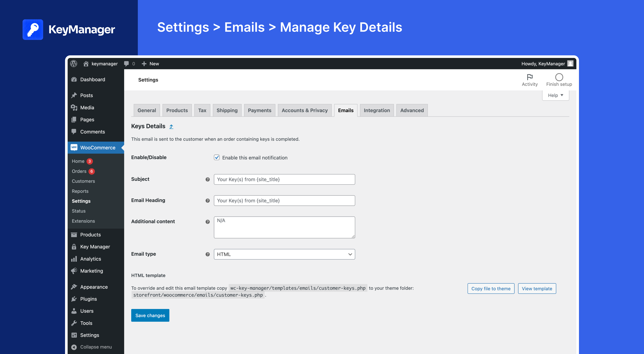
Task: Click the sidebar Settings sliders icon
Action: tap(74, 335)
